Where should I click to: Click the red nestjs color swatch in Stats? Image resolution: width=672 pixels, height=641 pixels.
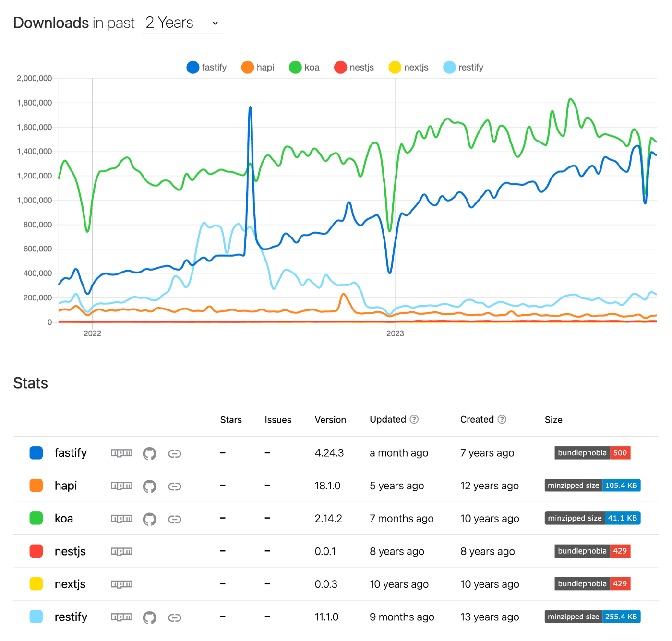coord(36,551)
